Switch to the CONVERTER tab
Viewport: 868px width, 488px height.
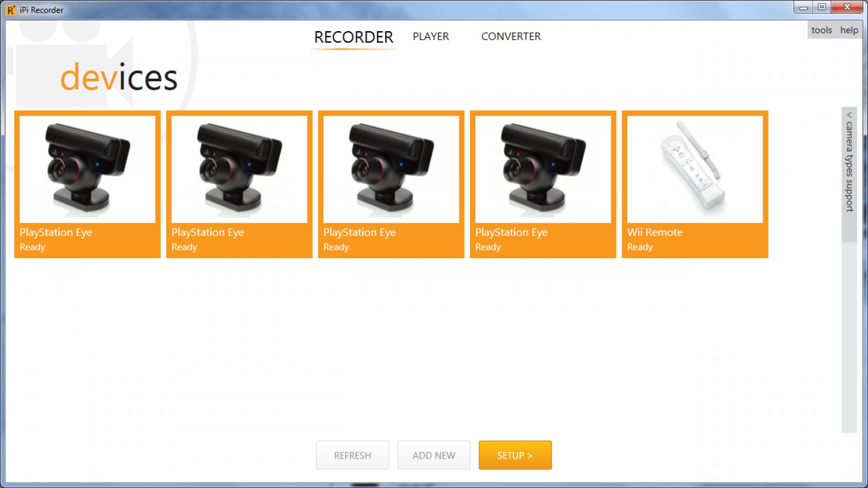511,37
